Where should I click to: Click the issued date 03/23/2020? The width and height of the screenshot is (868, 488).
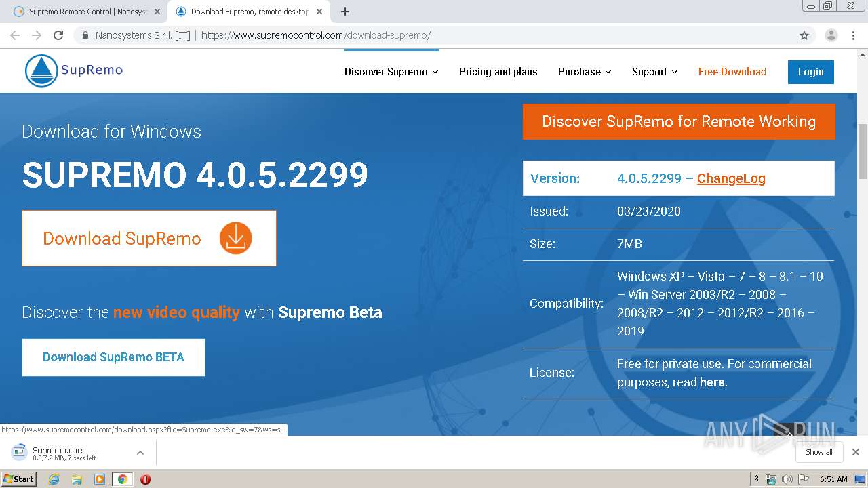649,211
